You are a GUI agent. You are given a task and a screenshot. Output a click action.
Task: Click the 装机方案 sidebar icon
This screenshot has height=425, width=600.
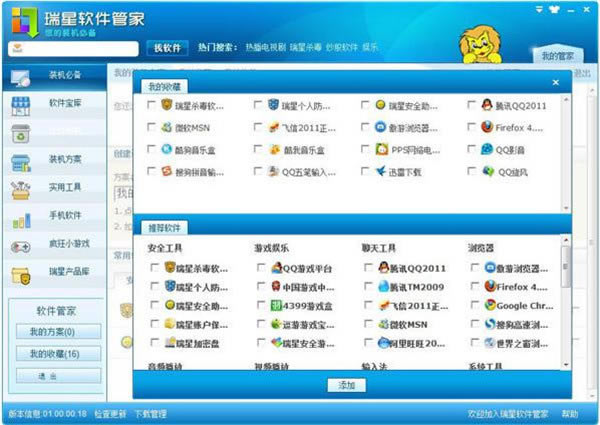(x=20, y=160)
